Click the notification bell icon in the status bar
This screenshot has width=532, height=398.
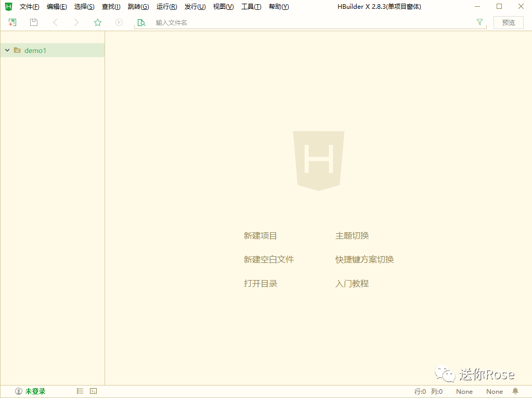pos(515,391)
